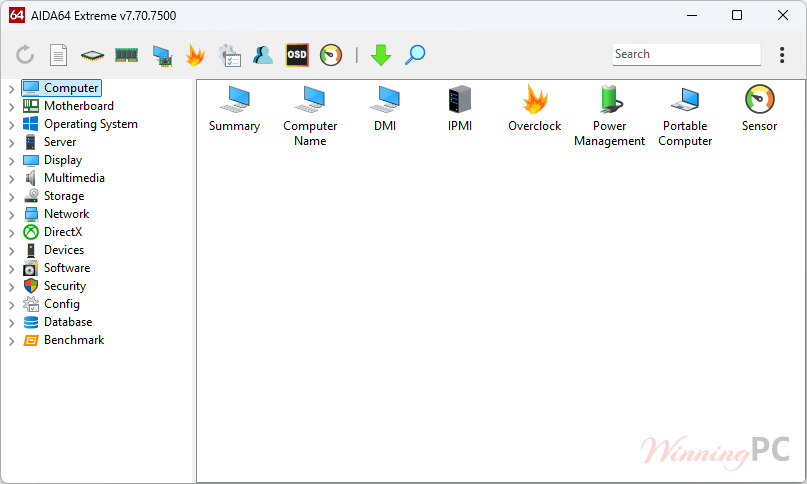Expand the Multimedia tree node

coord(11,179)
